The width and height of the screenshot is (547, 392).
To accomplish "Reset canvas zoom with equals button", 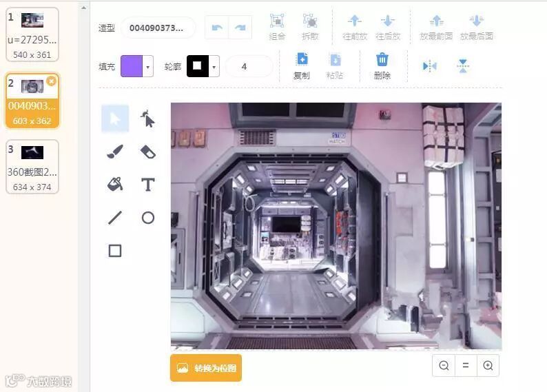I will (x=466, y=366).
